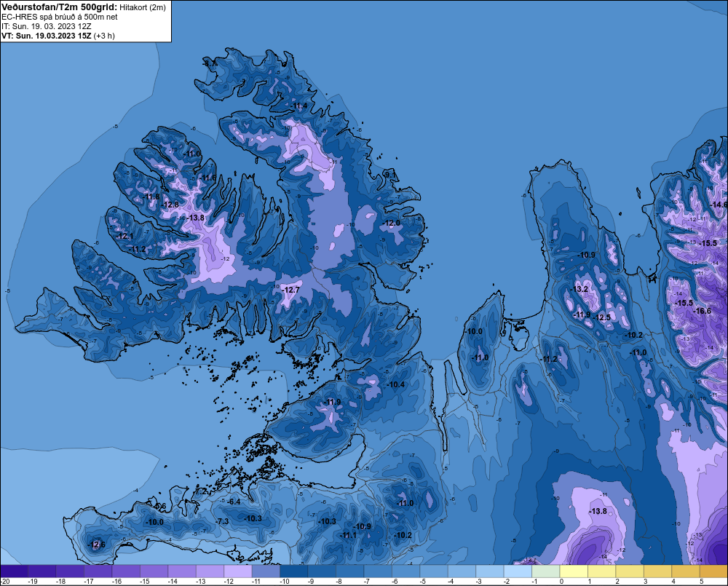Pick the legend swatch between -3 and -2
The image size is (728, 586).
pos(490,571)
